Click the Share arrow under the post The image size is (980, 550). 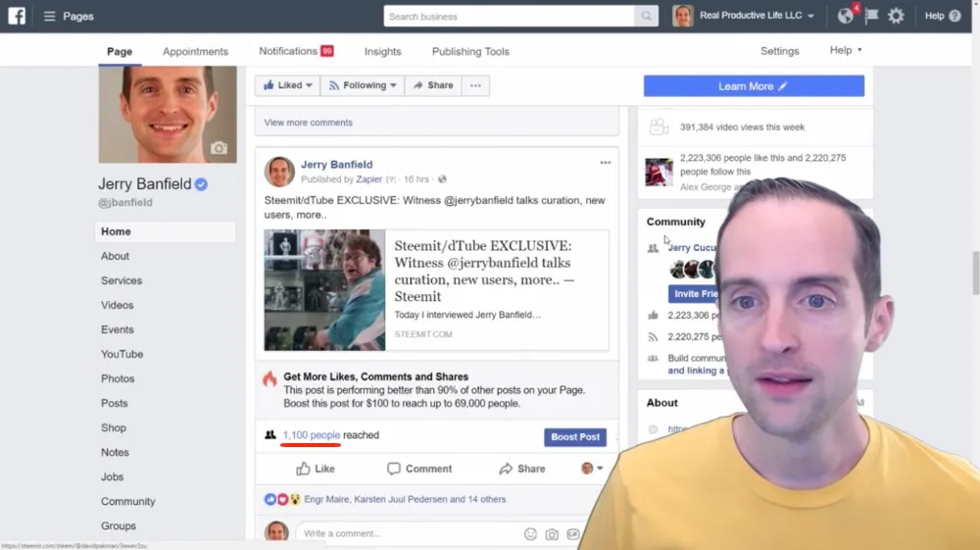[522, 469]
